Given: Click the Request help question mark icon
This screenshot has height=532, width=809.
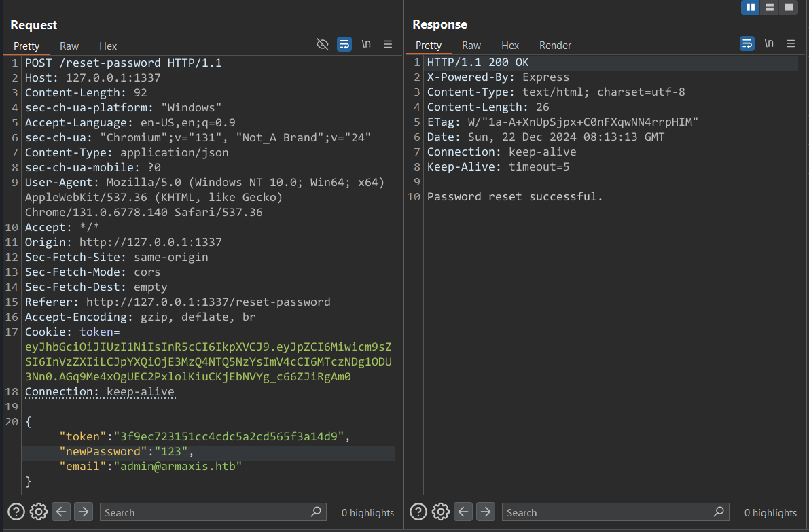Looking at the screenshot, I should click(x=16, y=512).
